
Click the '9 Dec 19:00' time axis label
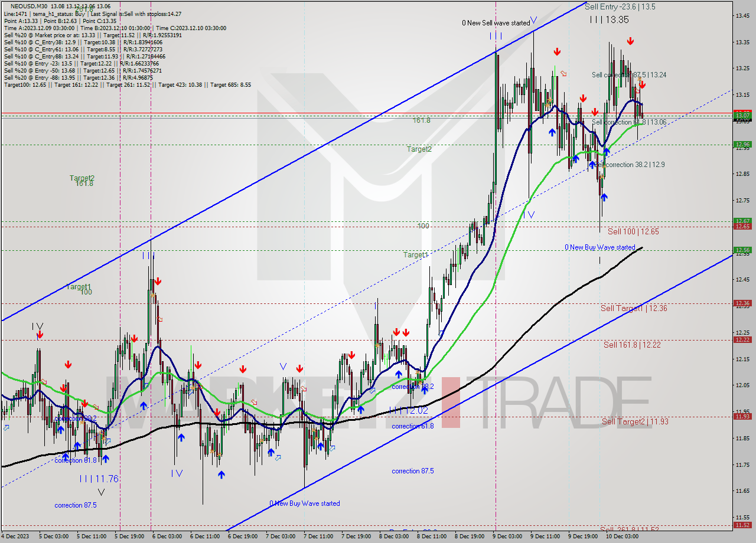[583, 537]
